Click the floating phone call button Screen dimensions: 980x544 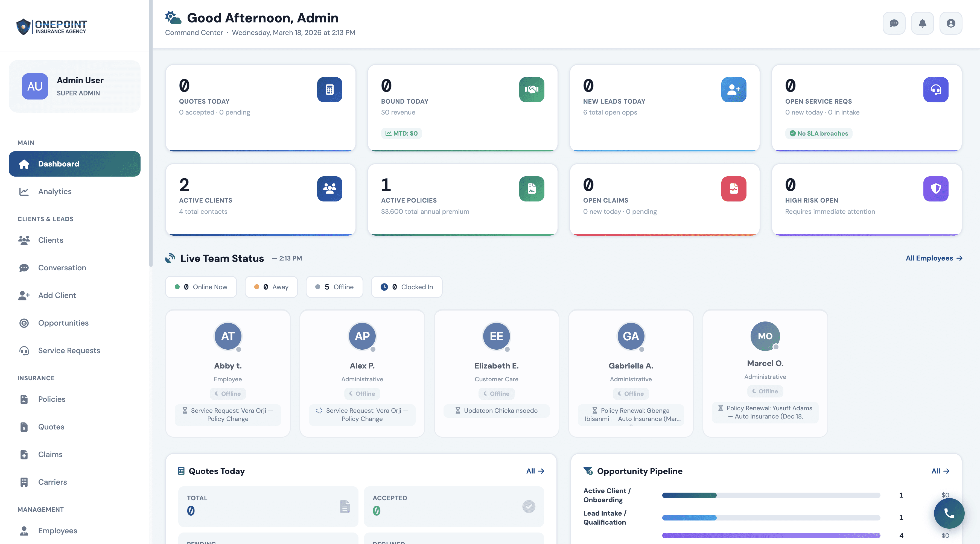(949, 514)
